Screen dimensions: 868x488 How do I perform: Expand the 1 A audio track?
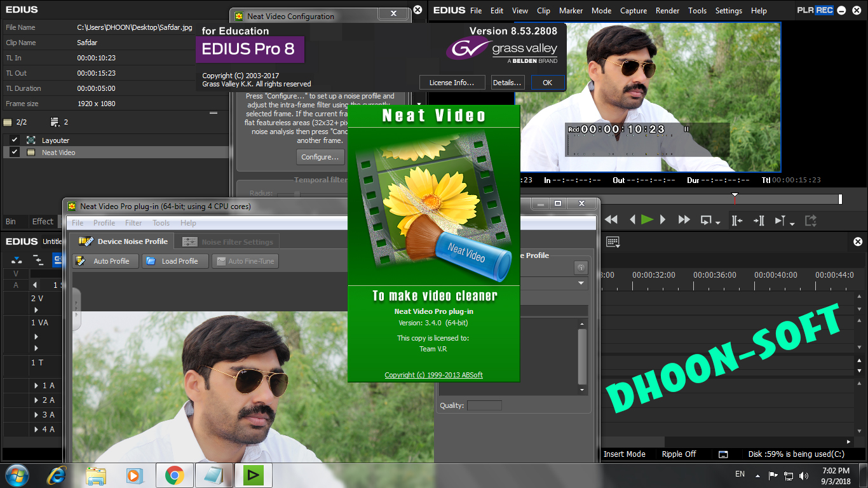36,386
